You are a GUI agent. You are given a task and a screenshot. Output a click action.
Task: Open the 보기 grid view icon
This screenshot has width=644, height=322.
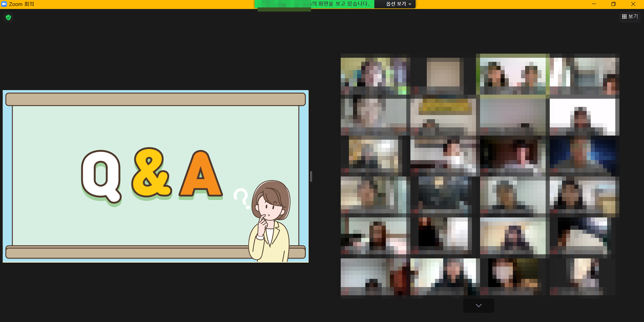pyautogui.click(x=624, y=17)
